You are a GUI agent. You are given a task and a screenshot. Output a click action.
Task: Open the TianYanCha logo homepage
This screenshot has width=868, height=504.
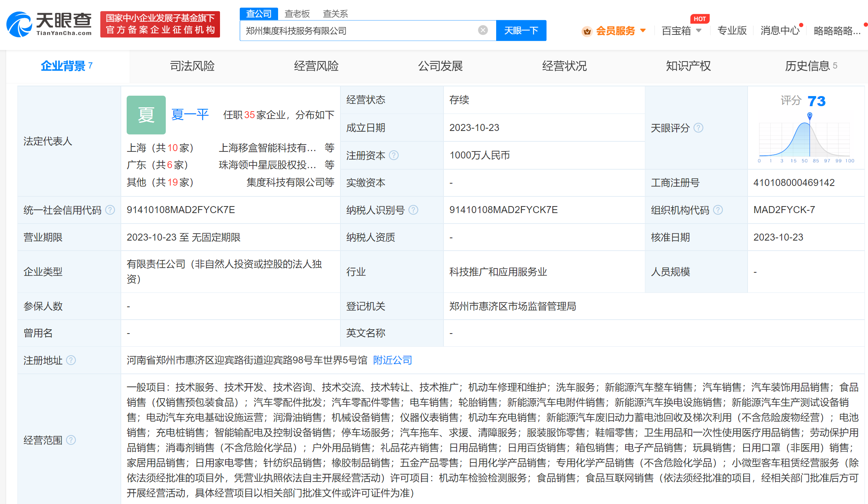click(49, 24)
